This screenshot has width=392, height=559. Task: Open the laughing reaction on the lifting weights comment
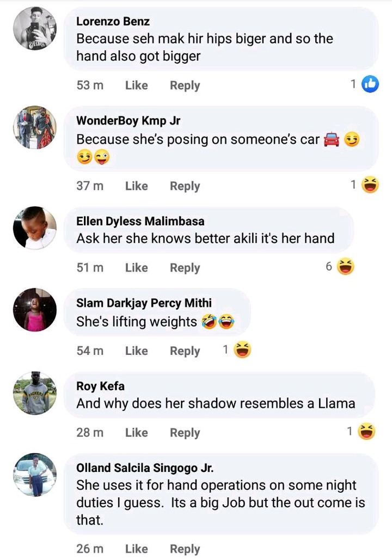coord(242,349)
